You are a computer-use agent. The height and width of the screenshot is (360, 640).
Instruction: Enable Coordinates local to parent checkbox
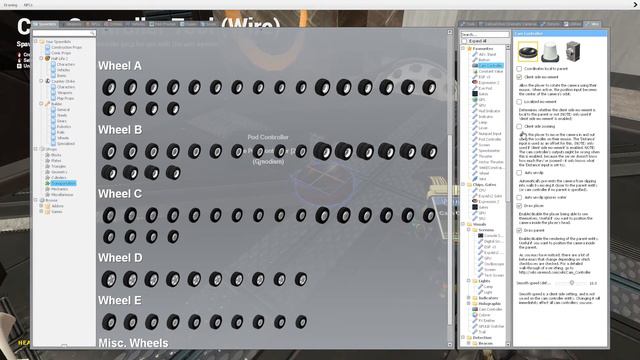[519, 69]
